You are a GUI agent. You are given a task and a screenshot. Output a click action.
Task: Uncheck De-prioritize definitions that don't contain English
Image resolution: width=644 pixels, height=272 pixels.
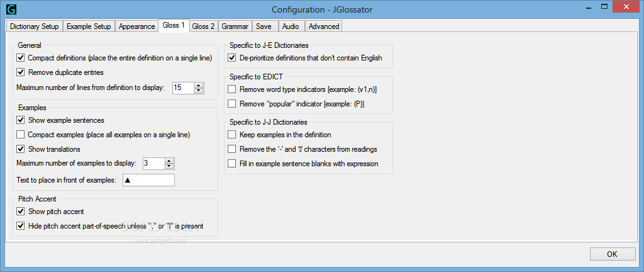click(x=232, y=58)
